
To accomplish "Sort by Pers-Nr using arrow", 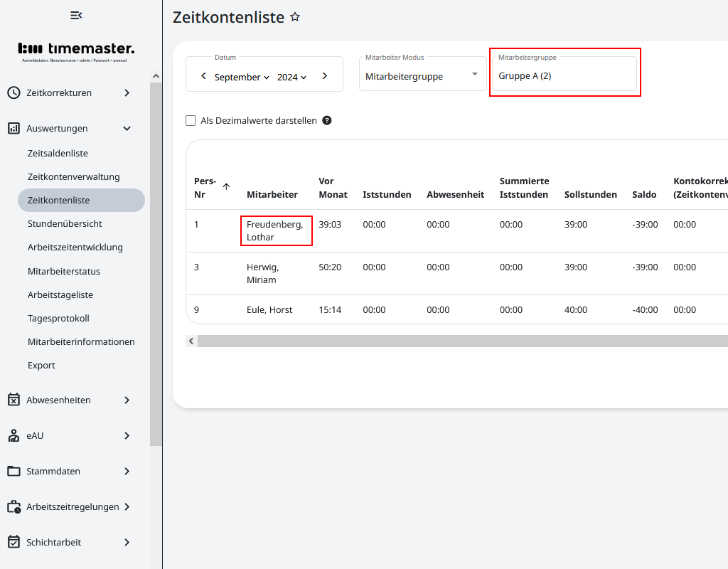I will point(226,186).
